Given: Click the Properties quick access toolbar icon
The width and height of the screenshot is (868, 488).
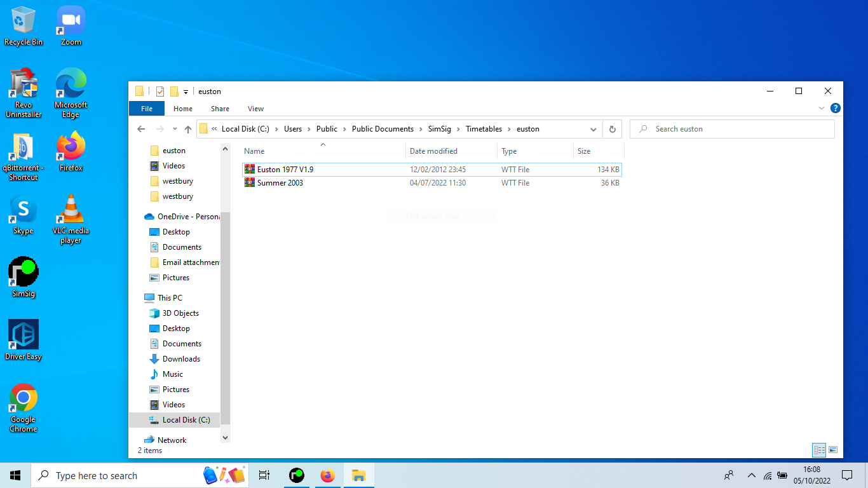Looking at the screenshot, I should 160,91.
